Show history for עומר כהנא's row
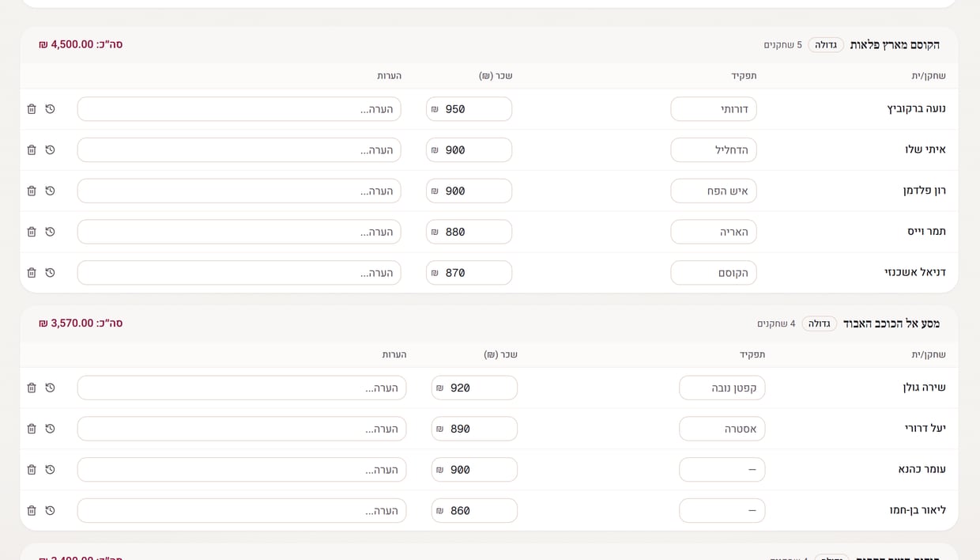The width and height of the screenshot is (980, 560). point(50,470)
